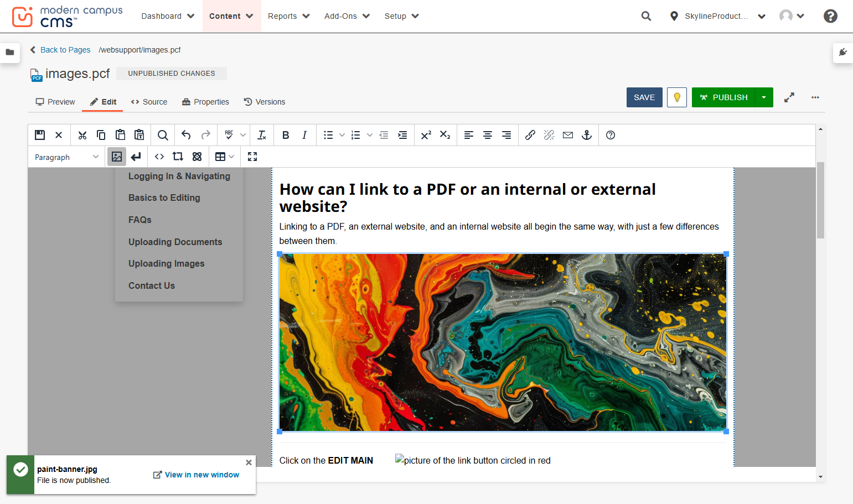The width and height of the screenshot is (853, 504).
Task: Toggle align left
Action: 469,135
